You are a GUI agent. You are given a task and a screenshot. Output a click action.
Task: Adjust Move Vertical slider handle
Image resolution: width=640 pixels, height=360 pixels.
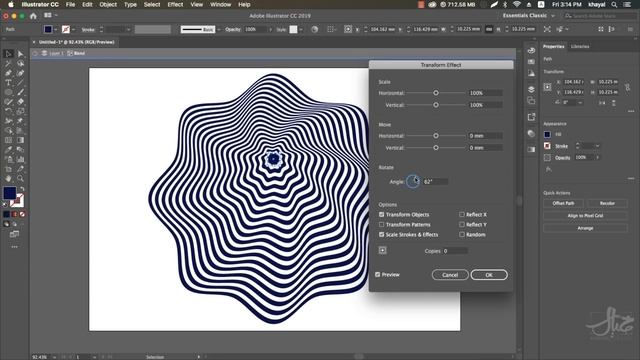click(436, 148)
